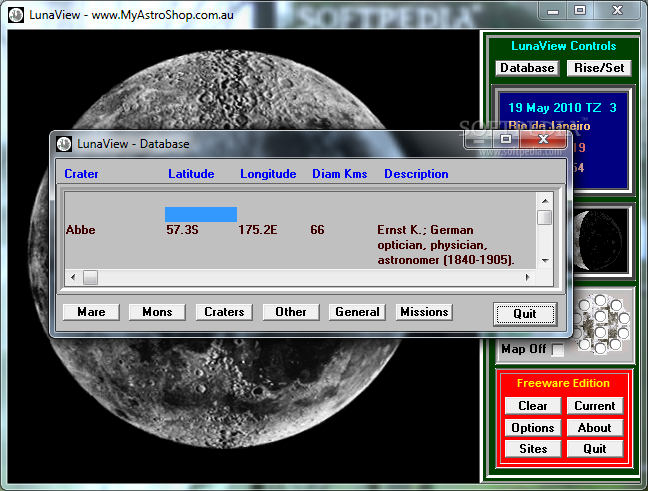This screenshot has height=491, width=648.
Task: Click the database list scroll down arrow
Action: [545, 261]
